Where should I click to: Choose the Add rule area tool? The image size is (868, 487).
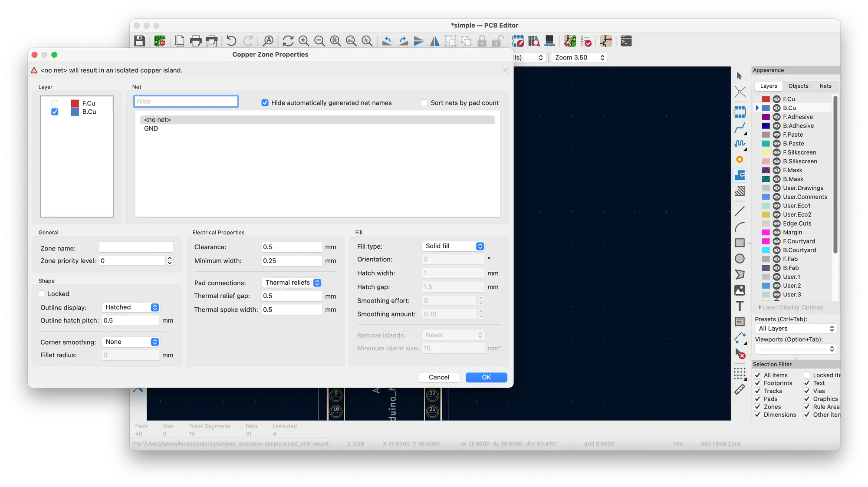[x=740, y=191]
